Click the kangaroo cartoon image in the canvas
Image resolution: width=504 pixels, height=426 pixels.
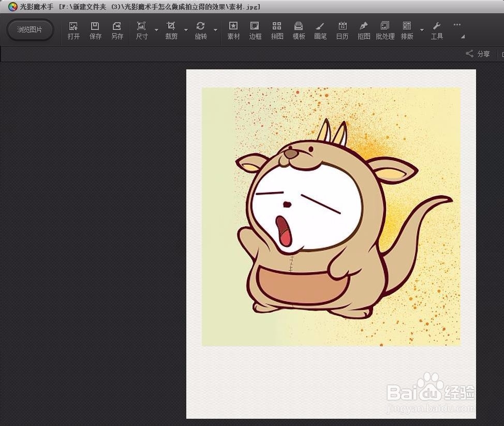pyautogui.click(x=331, y=217)
